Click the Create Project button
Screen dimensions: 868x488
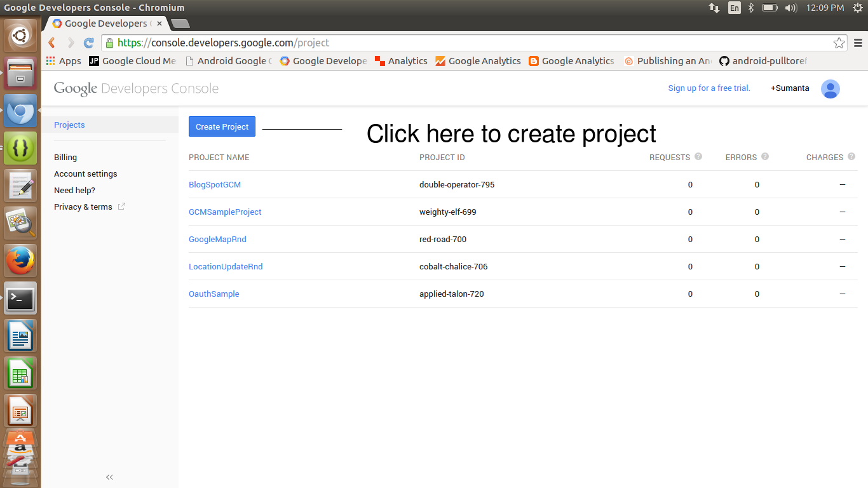point(222,126)
